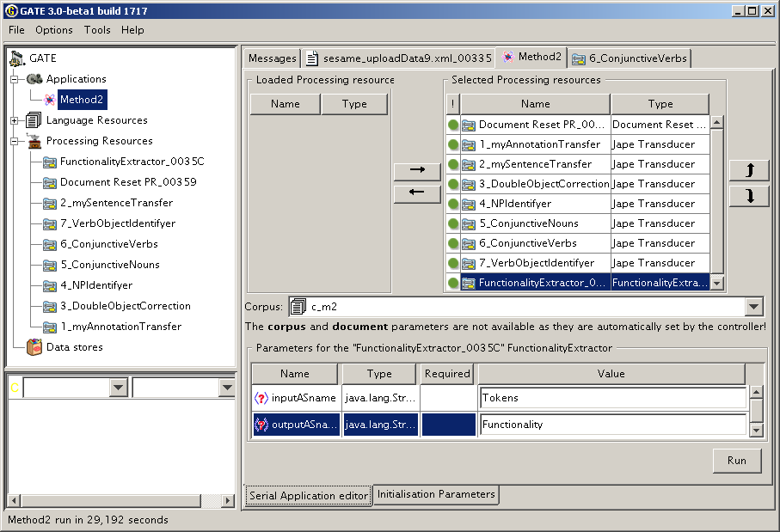Toggle green status light for 2_mySentenceTransfer
The image size is (780, 532).
[x=452, y=164]
